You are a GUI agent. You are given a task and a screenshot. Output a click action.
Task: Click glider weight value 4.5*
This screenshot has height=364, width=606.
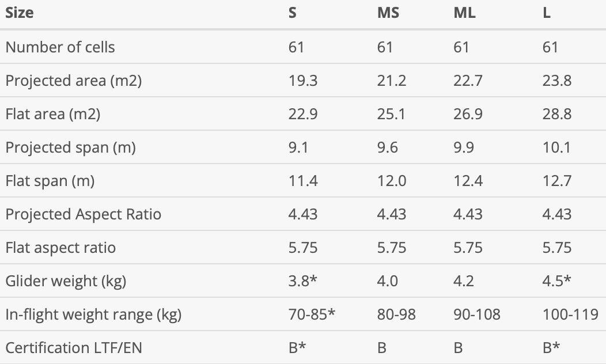[556, 281]
